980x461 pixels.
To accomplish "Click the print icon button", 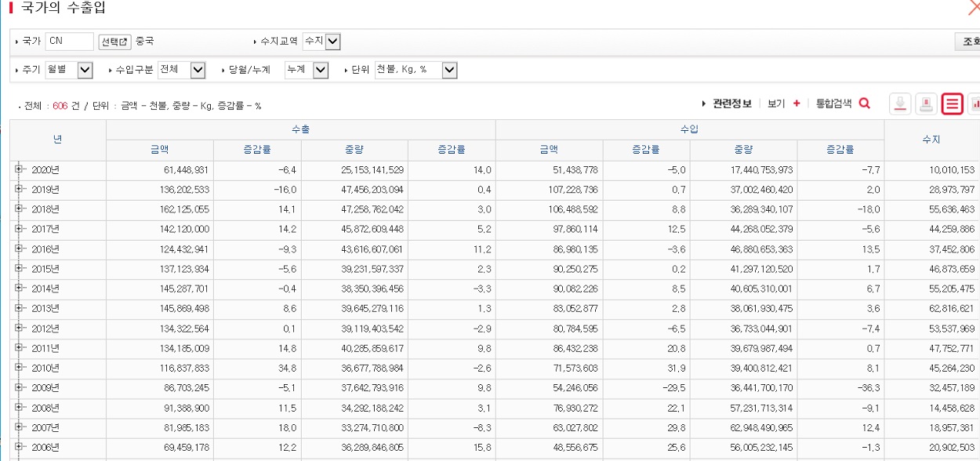I will point(927,103).
